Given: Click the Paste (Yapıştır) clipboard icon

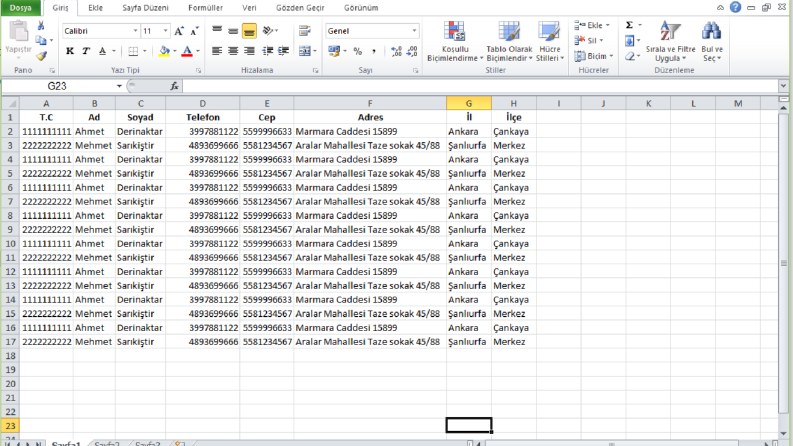Looking at the screenshot, I should [19, 31].
